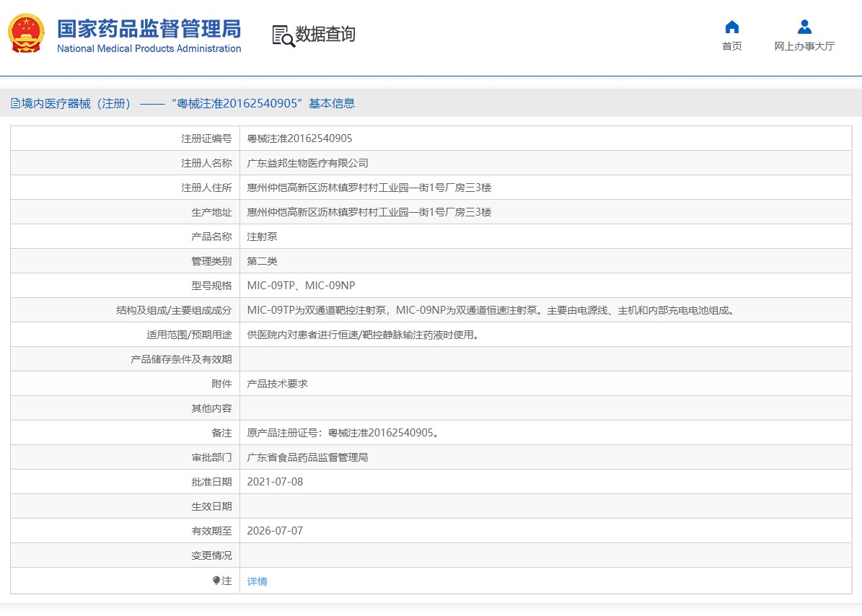The image size is (862, 616).
Task: Select model value MIC-09TP、MIC-09NP
Action: 302,286
